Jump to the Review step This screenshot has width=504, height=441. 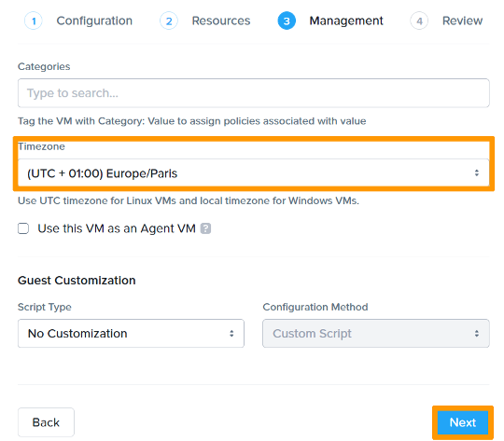462,21
